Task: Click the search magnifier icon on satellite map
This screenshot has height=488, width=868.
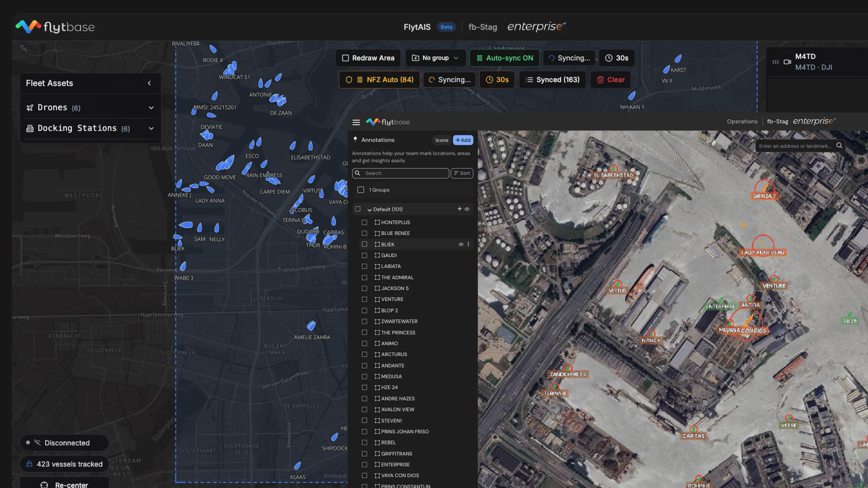Action: pyautogui.click(x=839, y=145)
